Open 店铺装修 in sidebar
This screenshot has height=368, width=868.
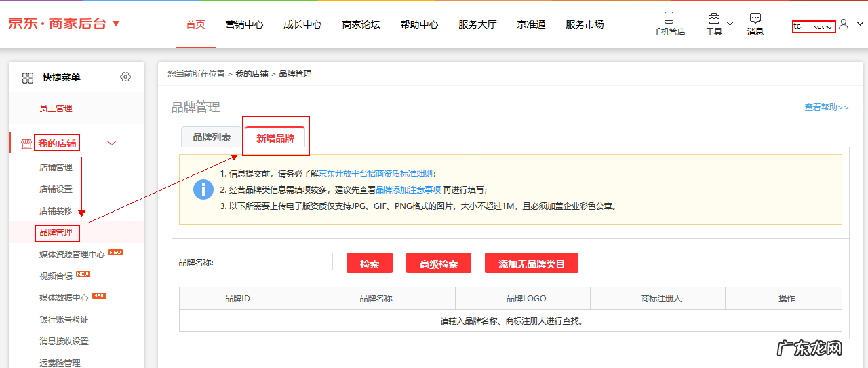56,211
